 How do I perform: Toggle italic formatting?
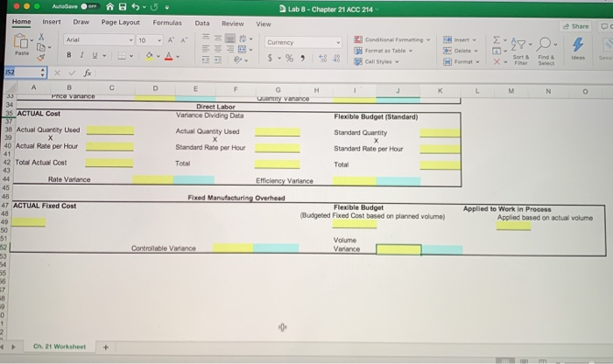click(81, 55)
